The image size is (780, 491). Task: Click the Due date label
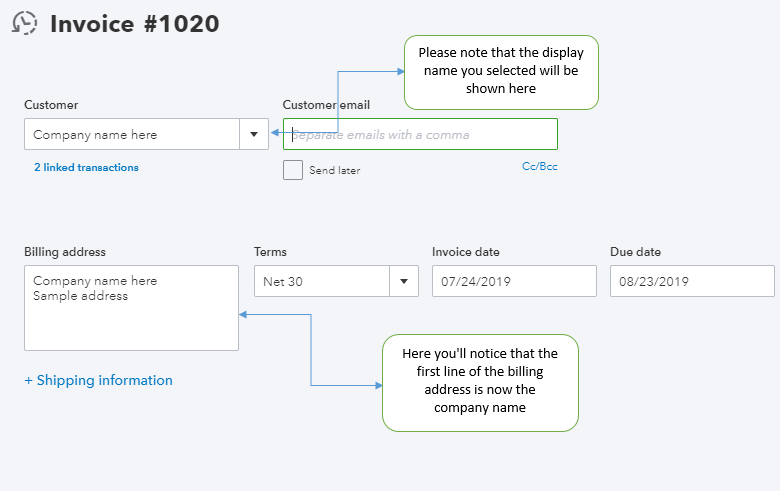tap(635, 252)
